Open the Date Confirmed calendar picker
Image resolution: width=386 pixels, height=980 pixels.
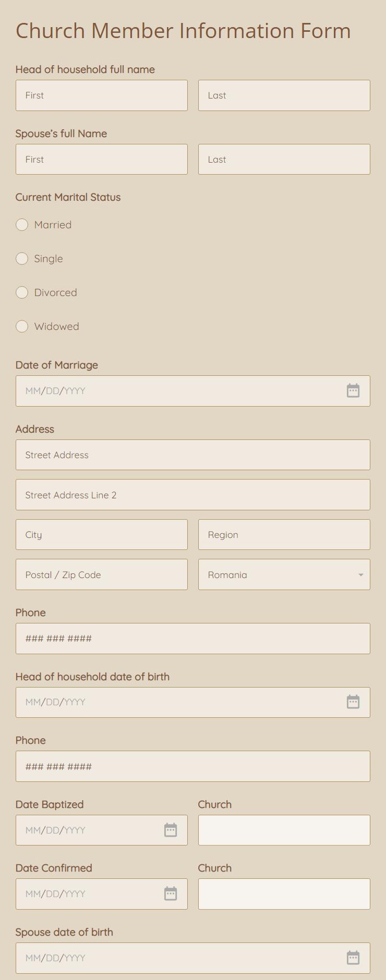click(171, 893)
